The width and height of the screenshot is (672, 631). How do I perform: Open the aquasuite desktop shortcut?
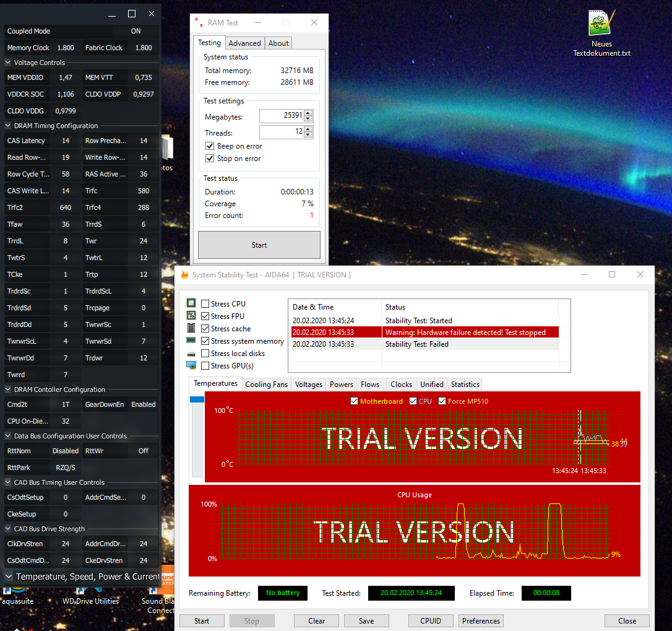(17, 596)
